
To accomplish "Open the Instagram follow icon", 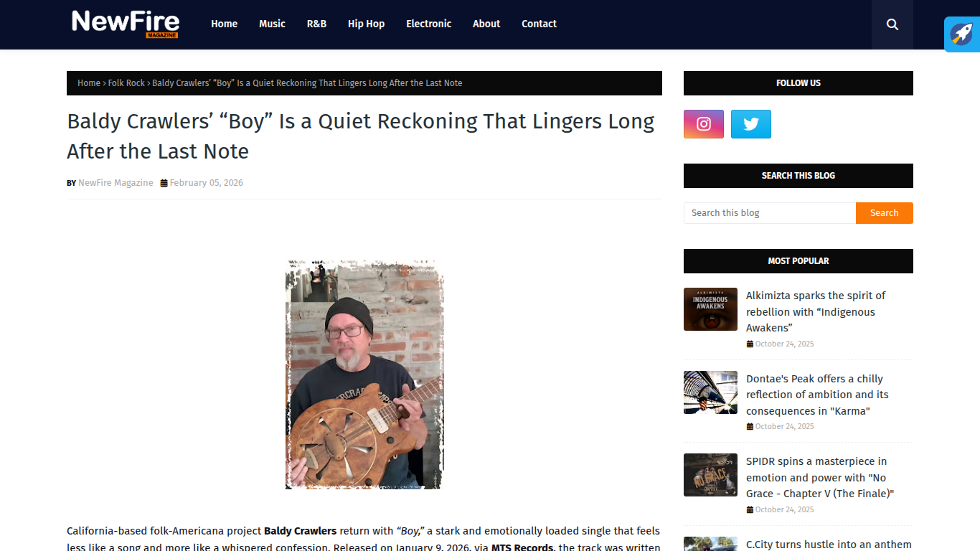I will coord(704,124).
